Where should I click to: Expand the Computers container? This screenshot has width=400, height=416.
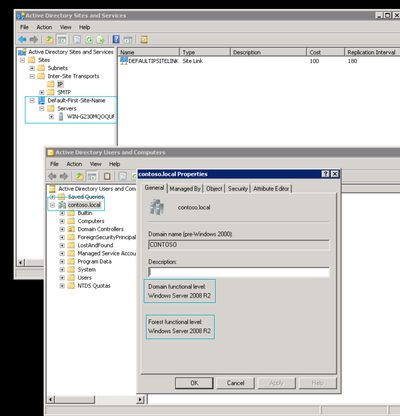(62, 221)
